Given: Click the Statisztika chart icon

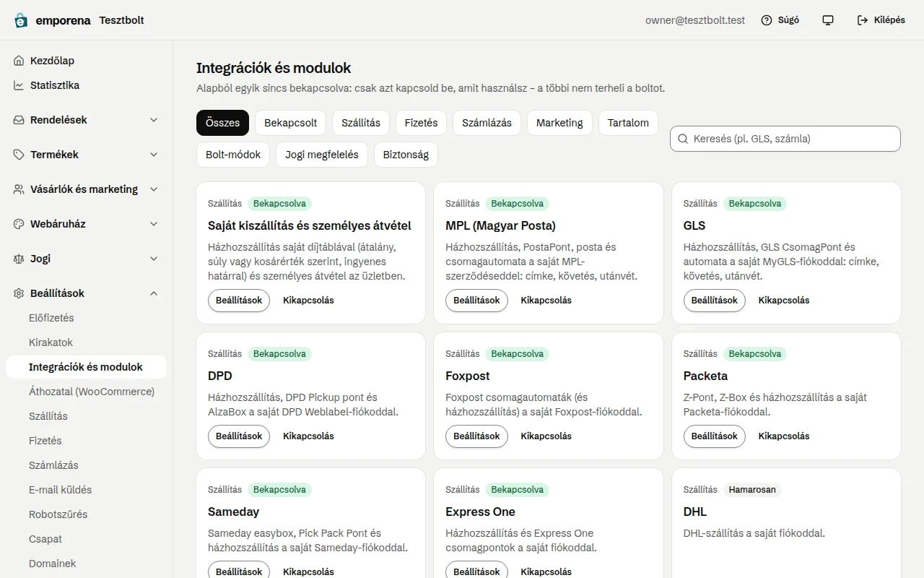Looking at the screenshot, I should pos(19,85).
